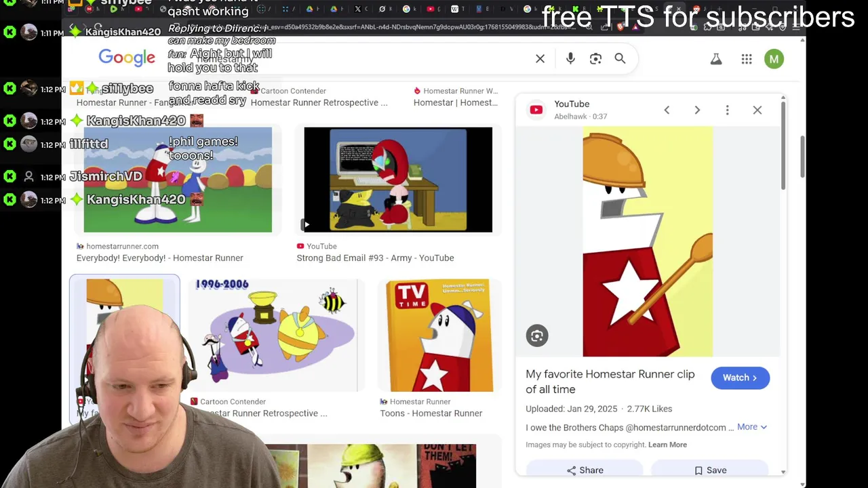
Task: Watch the favorite Homestar Runner clip
Action: [x=740, y=378]
